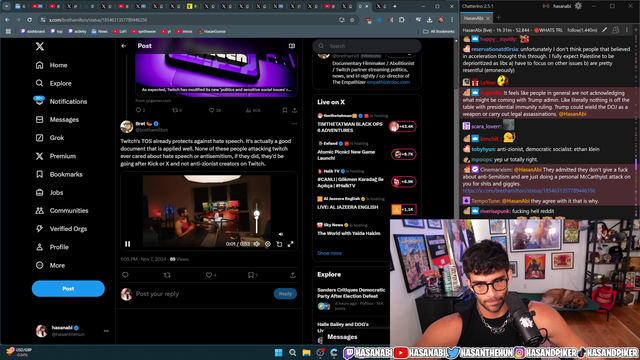Go to Home in X sidebar
The height and width of the screenshot is (360, 640).
pos(51,65)
